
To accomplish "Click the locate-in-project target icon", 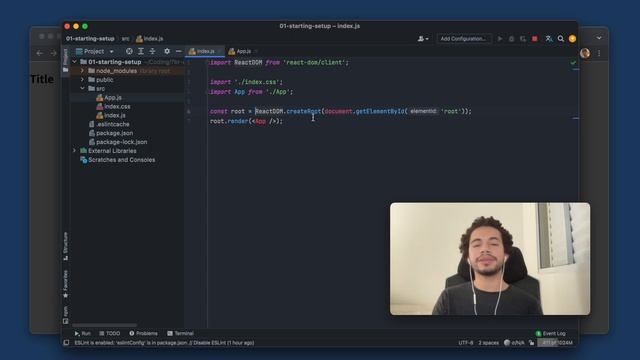I will [129, 51].
